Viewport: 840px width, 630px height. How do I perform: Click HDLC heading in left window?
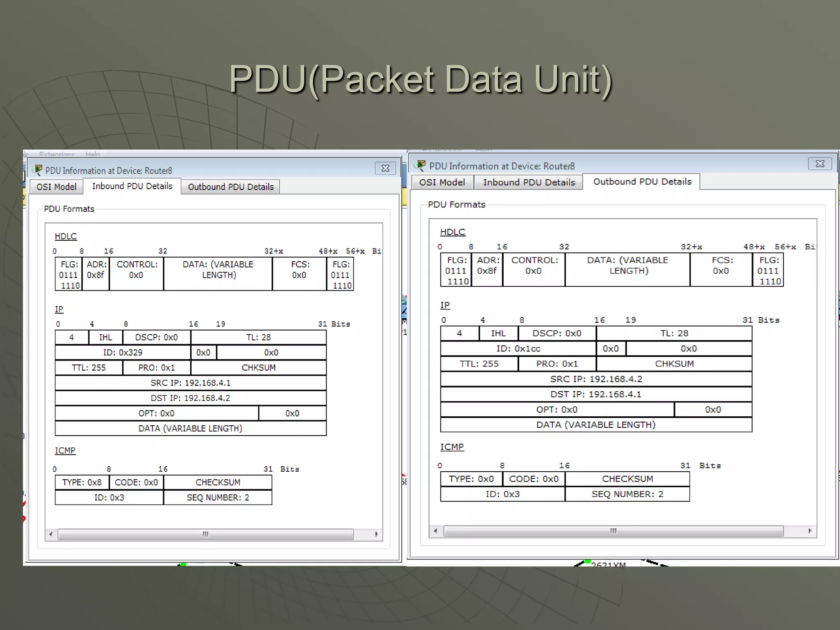[x=66, y=236]
